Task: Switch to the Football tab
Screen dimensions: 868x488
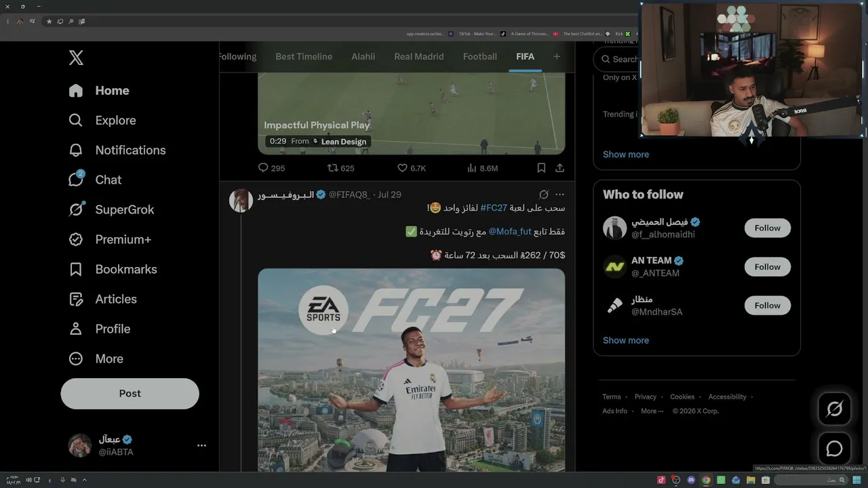Action: (480, 57)
